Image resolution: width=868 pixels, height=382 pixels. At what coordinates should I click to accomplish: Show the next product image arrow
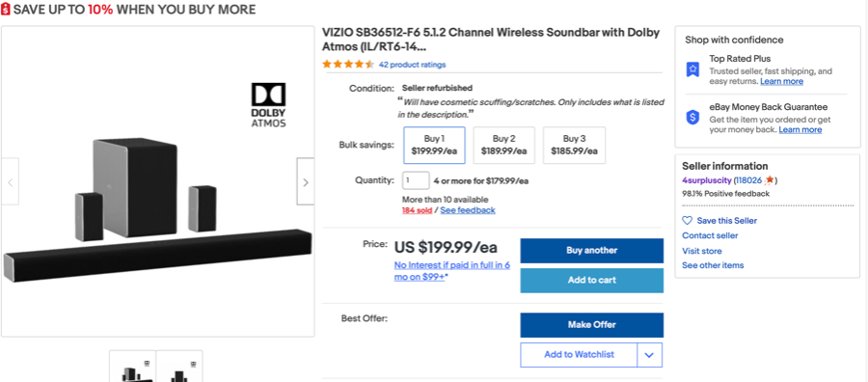pyautogui.click(x=306, y=181)
